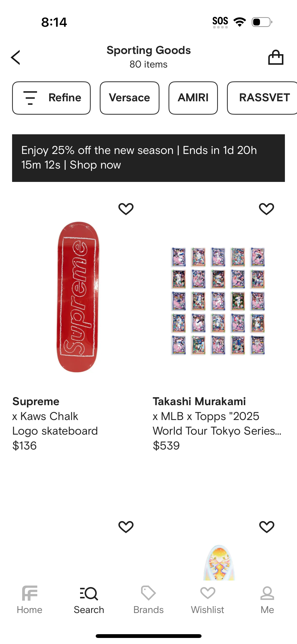Open the Refine filter options
The width and height of the screenshot is (297, 644).
click(51, 98)
